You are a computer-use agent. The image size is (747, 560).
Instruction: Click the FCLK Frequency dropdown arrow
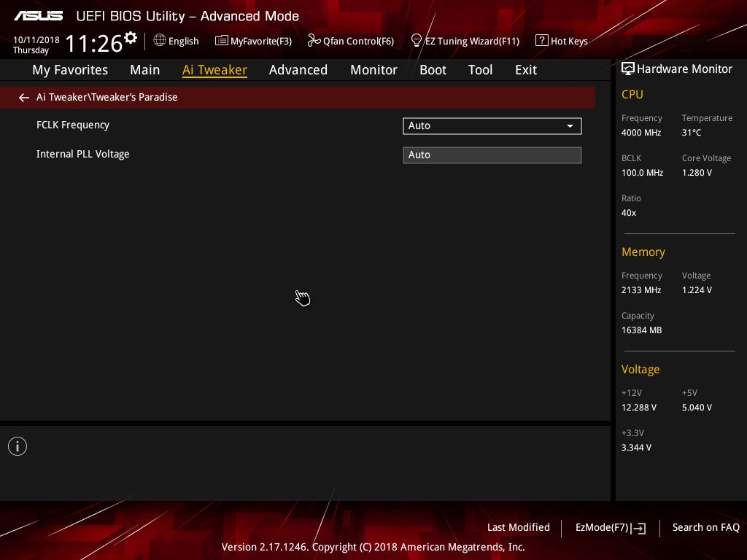pyautogui.click(x=570, y=126)
